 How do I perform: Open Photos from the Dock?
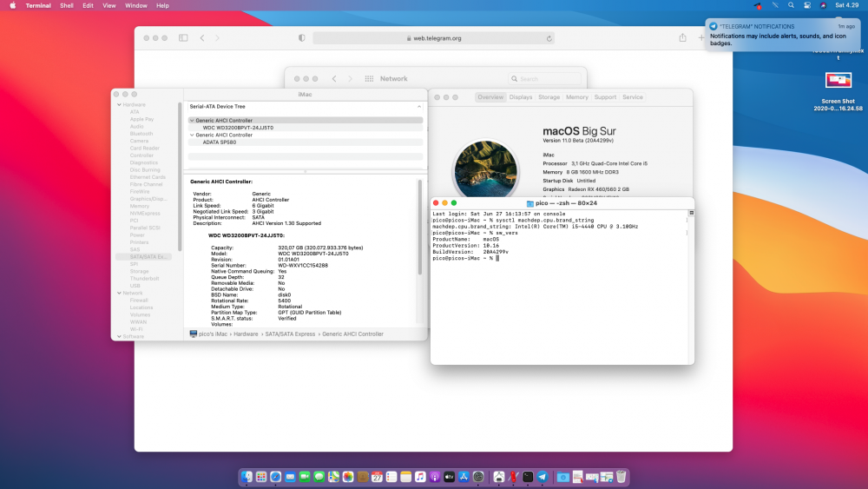pyautogui.click(x=348, y=477)
